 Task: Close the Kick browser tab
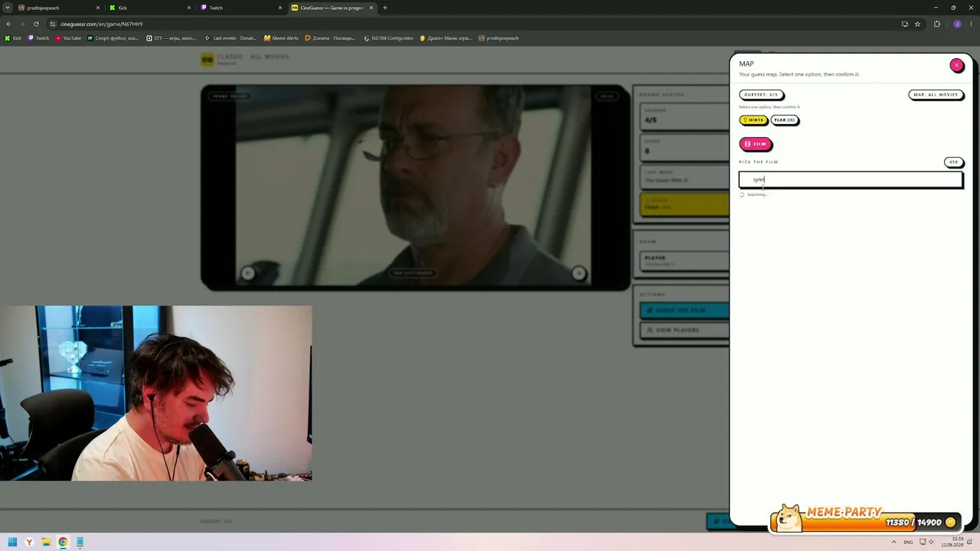188,8
